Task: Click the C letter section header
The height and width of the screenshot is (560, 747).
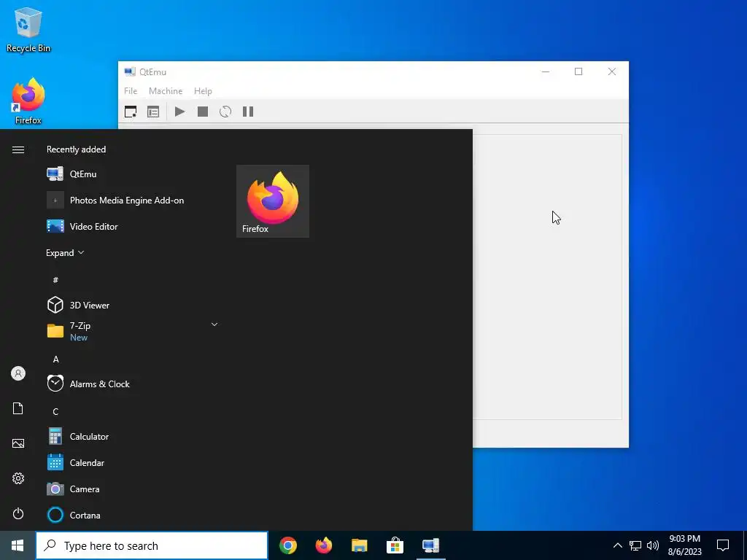Action: coord(55,411)
